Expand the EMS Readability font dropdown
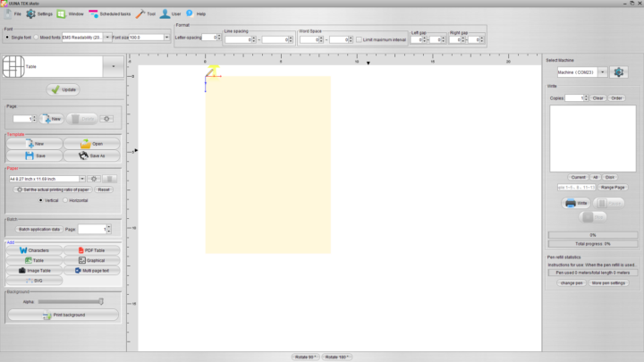This screenshot has height=362, width=644. (x=107, y=38)
